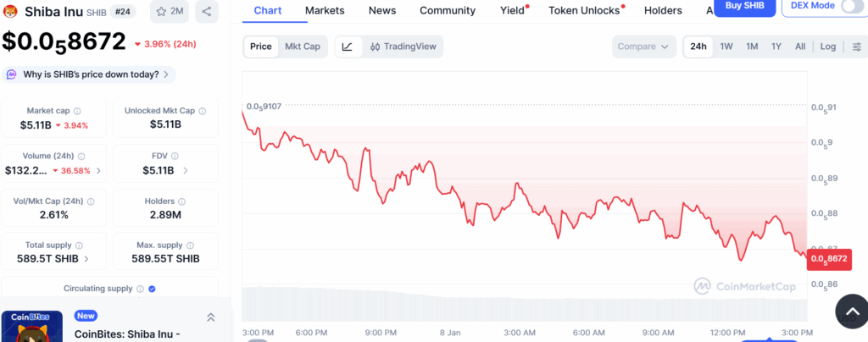Toggle DEX Mode switch

(851, 7)
